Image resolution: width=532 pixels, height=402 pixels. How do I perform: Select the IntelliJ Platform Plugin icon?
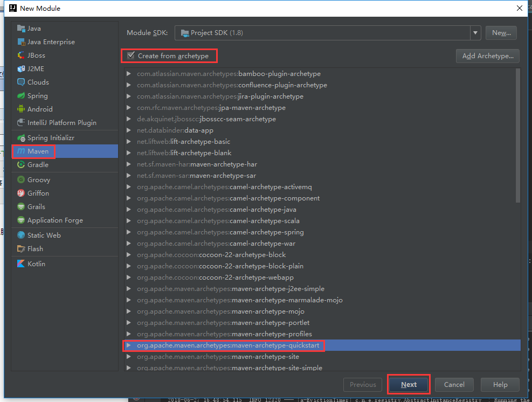(21, 122)
